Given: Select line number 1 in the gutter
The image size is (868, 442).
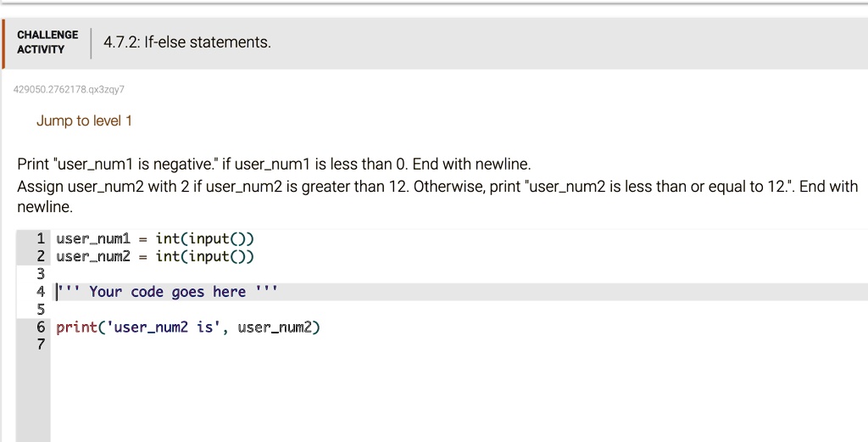Looking at the screenshot, I should pyautogui.click(x=40, y=238).
